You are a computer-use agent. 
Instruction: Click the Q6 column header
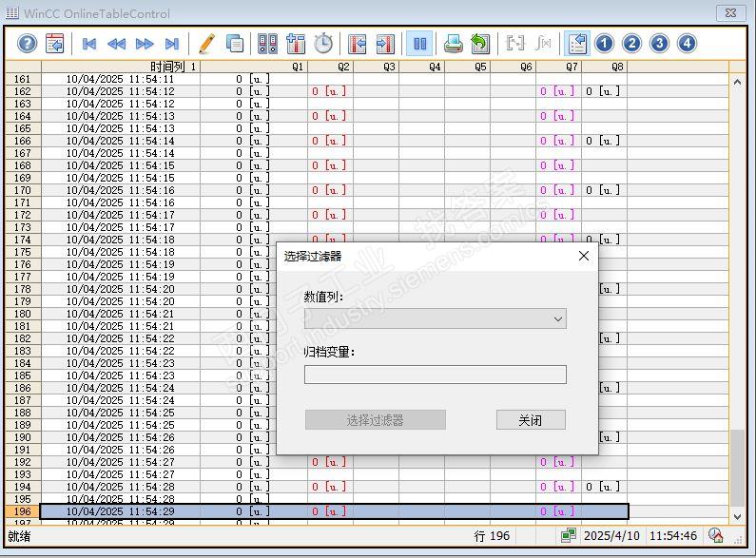click(513, 67)
